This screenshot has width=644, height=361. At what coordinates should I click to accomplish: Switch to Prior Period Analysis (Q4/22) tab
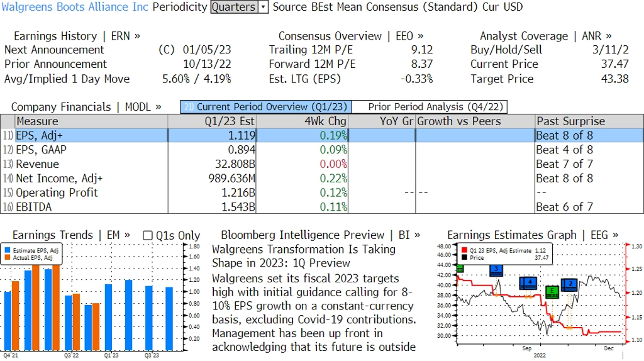[430, 107]
